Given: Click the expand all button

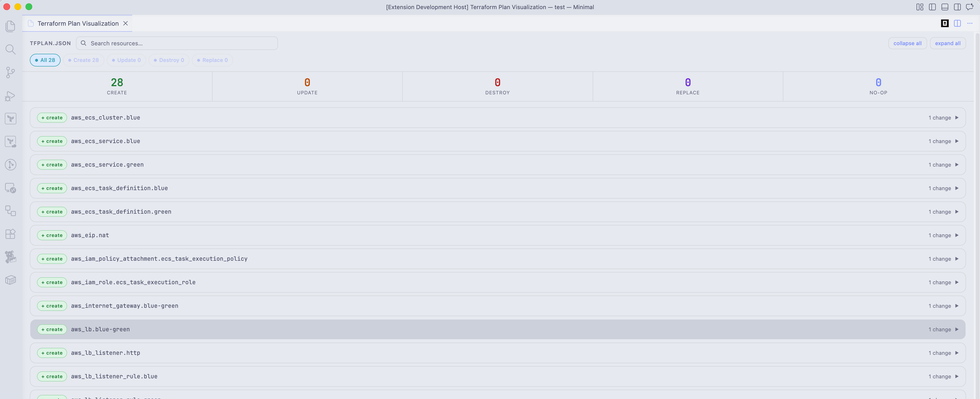Looking at the screenshot, I should 947,43.
